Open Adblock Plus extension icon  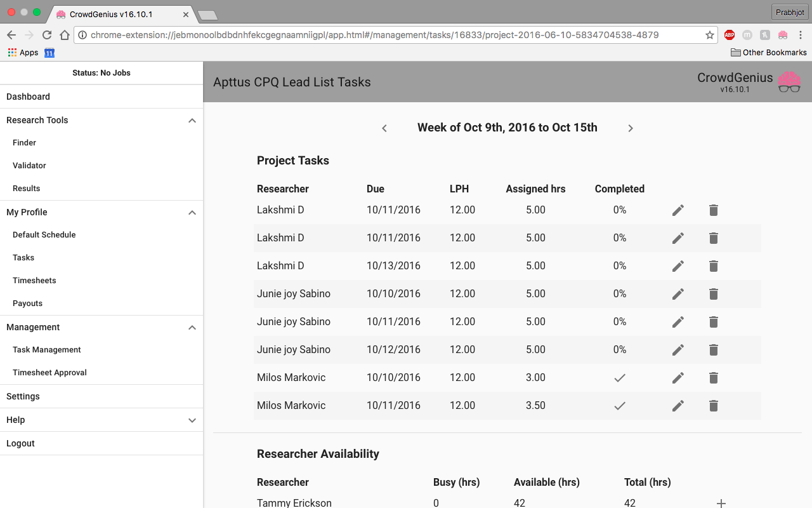pos(730,35)
